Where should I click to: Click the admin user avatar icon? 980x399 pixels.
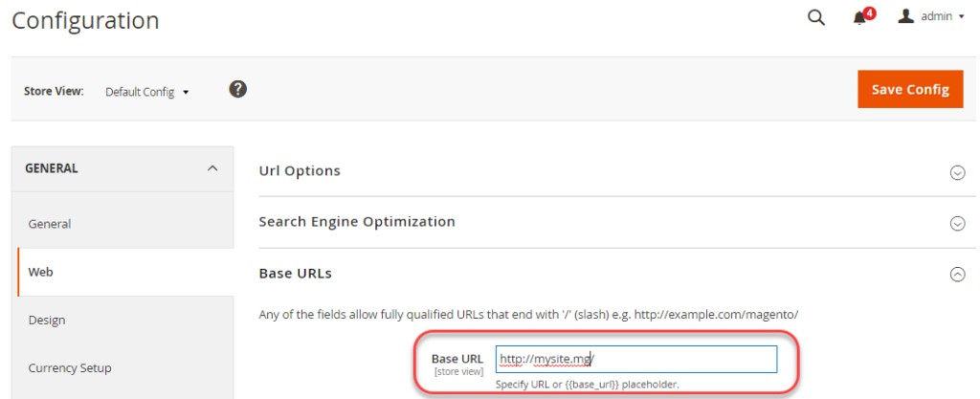click(x=905, y=16)
